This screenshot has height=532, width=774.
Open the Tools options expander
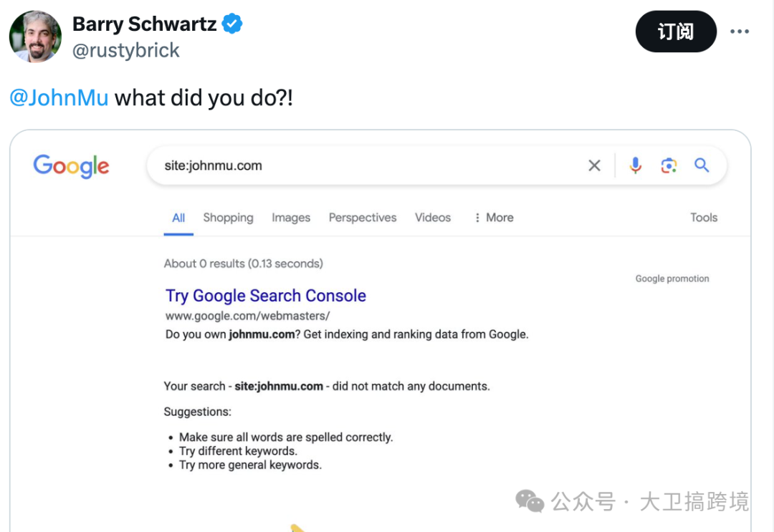tap(704, 218)
